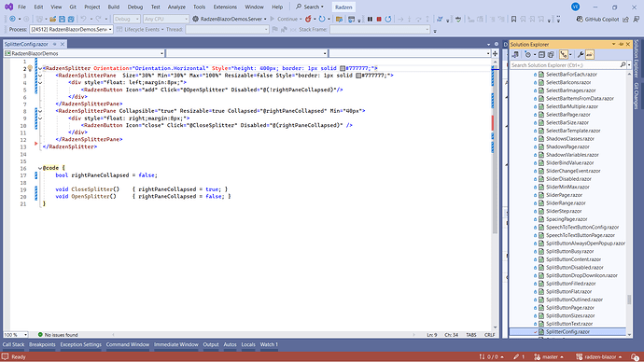The height and width of the screenshot is (362, 644).
Task: Click the No issues found indicator
Action: pyautogui.click(x=58, y=335)
